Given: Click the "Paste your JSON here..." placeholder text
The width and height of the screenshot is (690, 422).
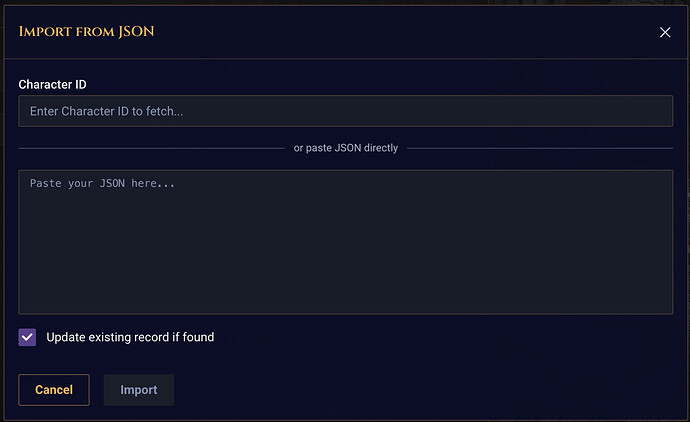Looking at the screenshot, I should tap(102, 184).
